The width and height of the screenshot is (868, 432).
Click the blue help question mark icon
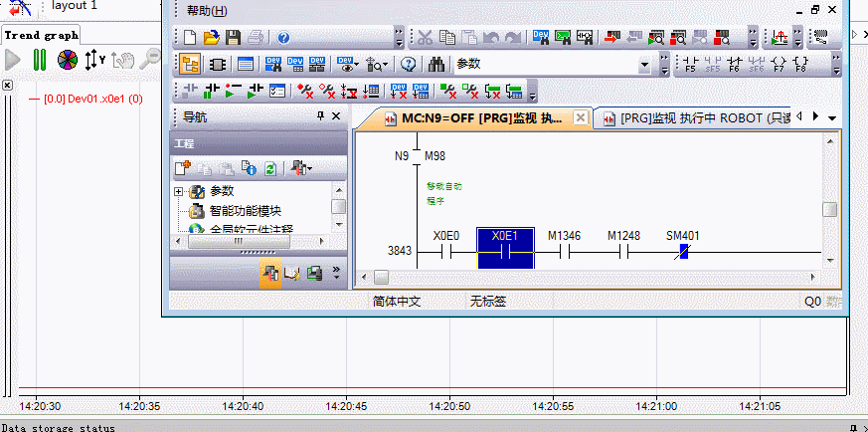(283, 38)
